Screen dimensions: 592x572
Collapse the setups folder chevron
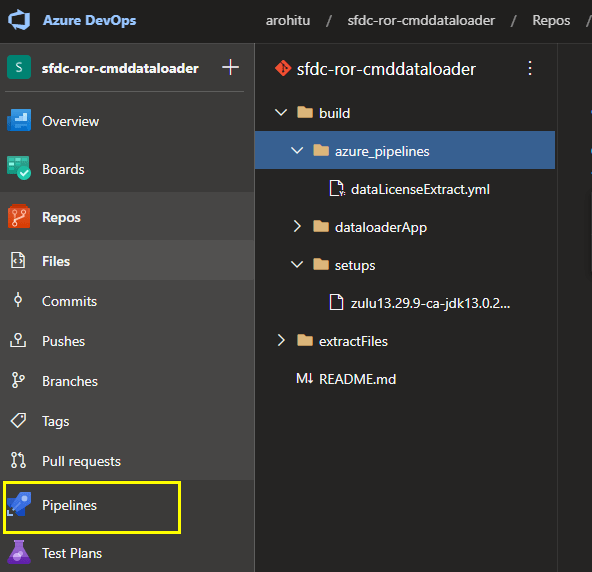(x=297, y=264)
